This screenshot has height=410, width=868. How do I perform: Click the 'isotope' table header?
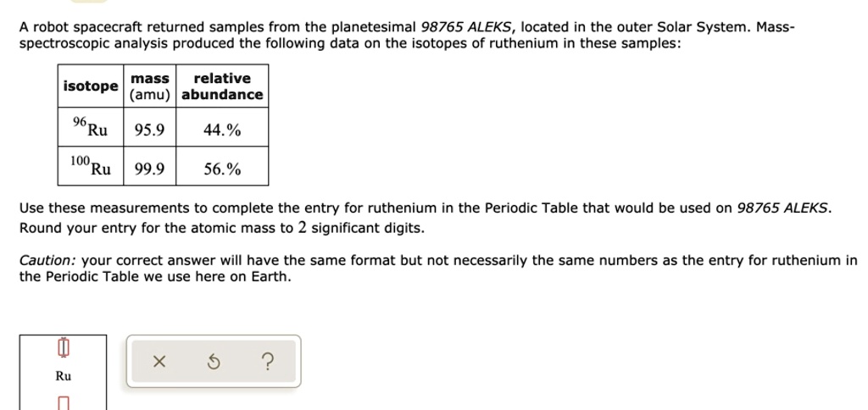pos(91,86)
